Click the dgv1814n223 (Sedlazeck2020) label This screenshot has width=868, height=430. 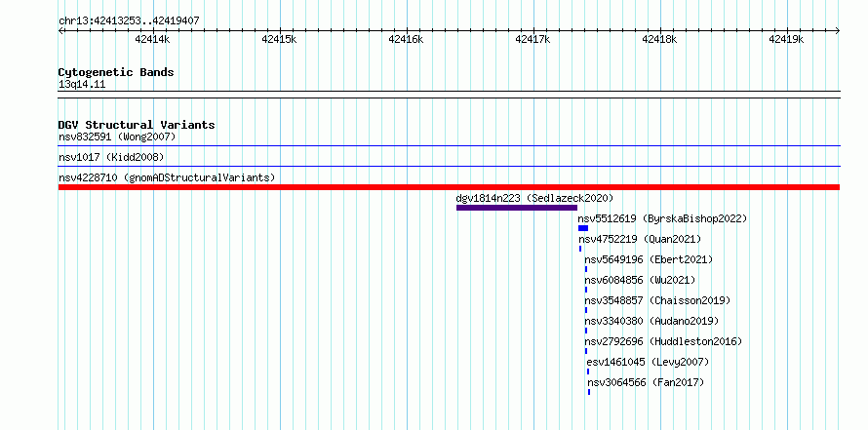click(x=534, y=198)
